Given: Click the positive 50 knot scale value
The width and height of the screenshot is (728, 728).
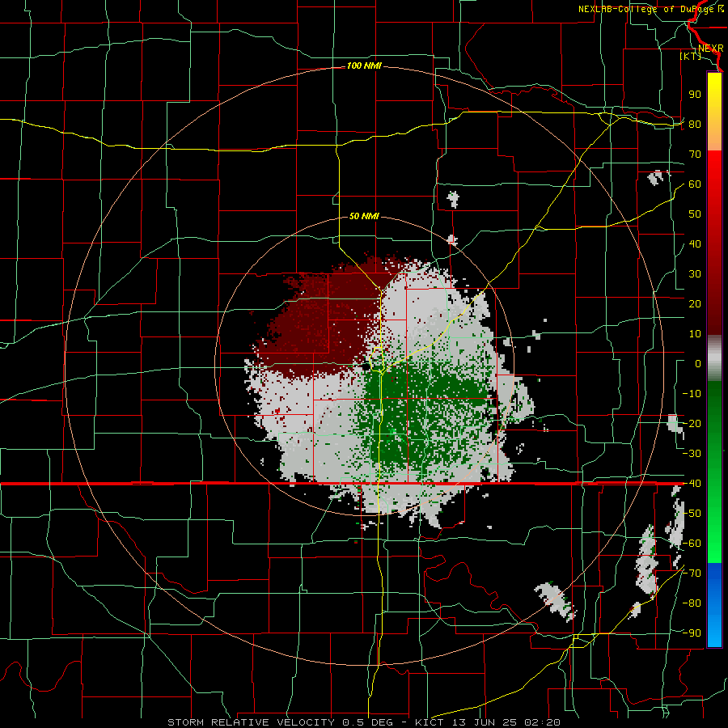Looking at the screenshot, I should 695,214.
